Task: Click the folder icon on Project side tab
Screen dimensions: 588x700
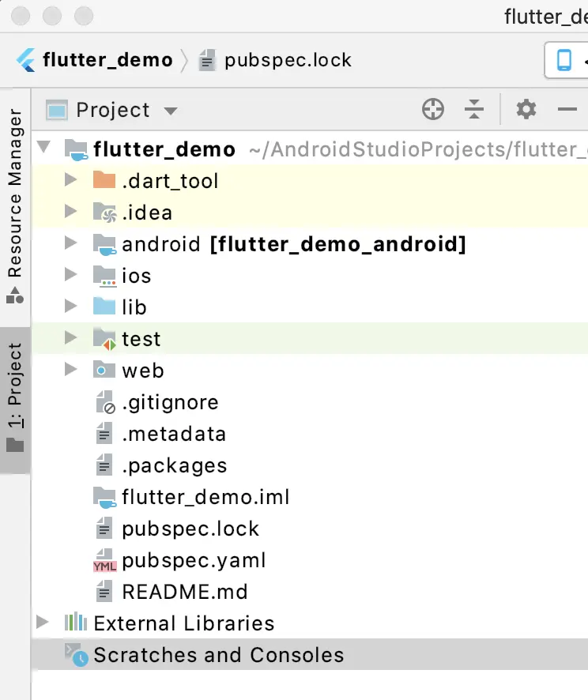Action: (x=15, y=445)
